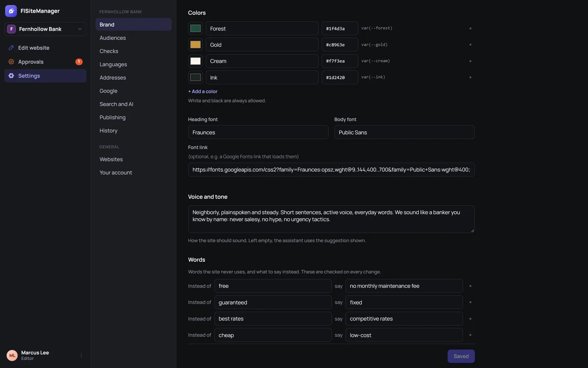Click the Edit website pencil icon
This screenshot has height=368, width=588.
tap(11, 48)
